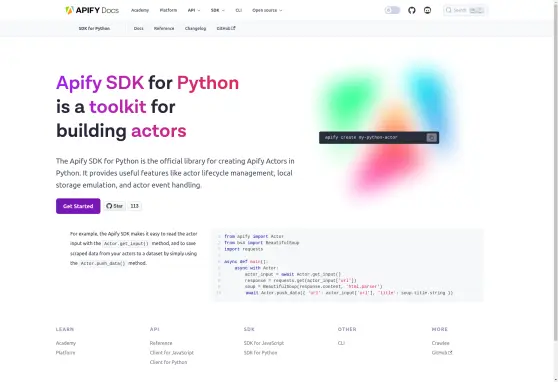Toggle dark mode switch

point(393,10)
